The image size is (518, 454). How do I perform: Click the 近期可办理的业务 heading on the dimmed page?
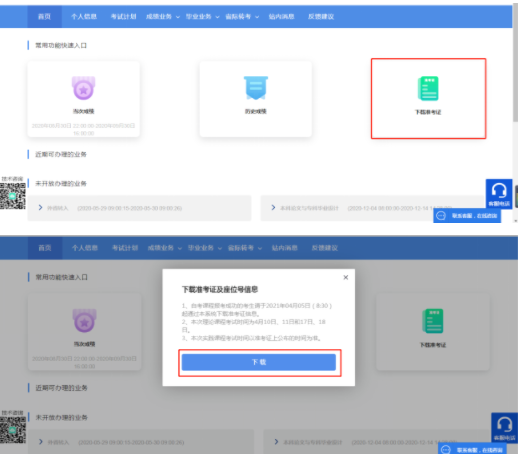click(61, 388)
